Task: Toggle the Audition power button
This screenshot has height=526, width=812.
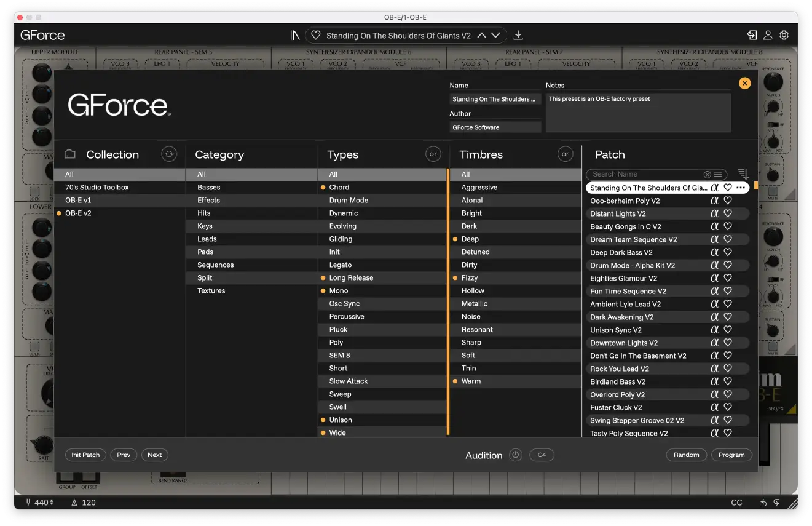Action: (x=516, y=455)
